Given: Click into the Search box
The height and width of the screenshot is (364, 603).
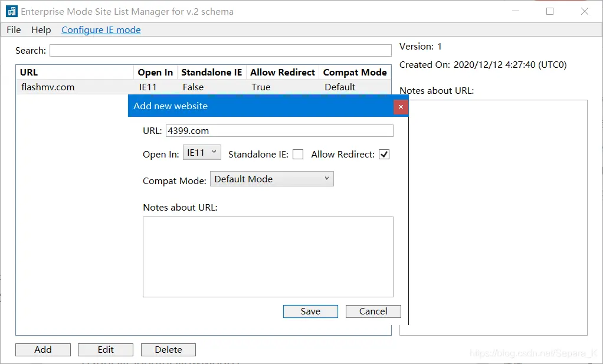Looking at the screenshot, I should (x=220, y=51).
